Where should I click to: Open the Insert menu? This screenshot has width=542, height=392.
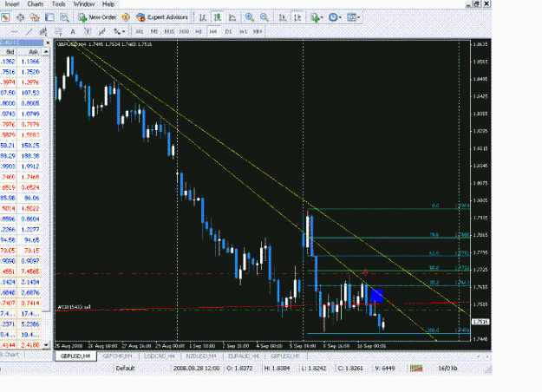click(12, 4)
